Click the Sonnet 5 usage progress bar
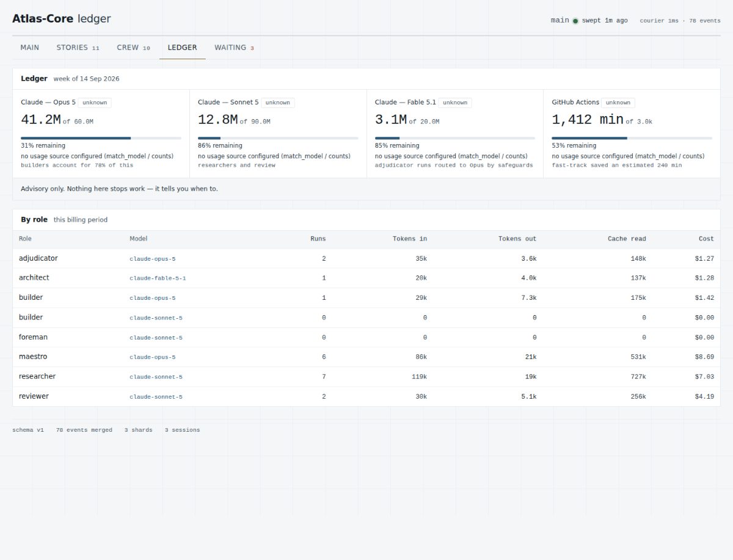The width and height of the screenshot is (733, 560). coord(278,138)
